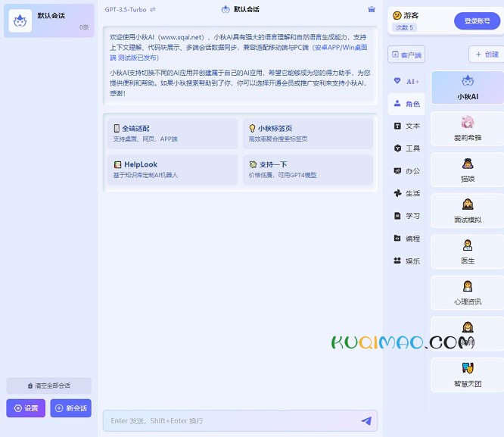Choose the 智慧天团 role card

point(468,375)
